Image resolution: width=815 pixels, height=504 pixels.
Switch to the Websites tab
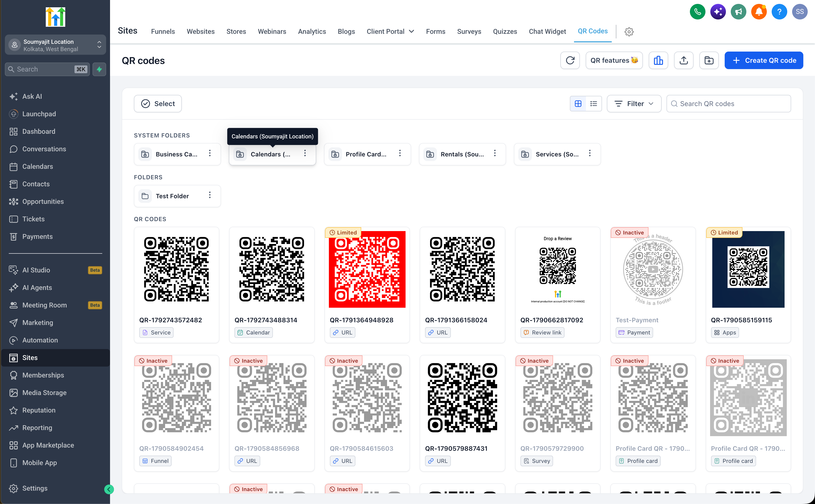(201, 31)
